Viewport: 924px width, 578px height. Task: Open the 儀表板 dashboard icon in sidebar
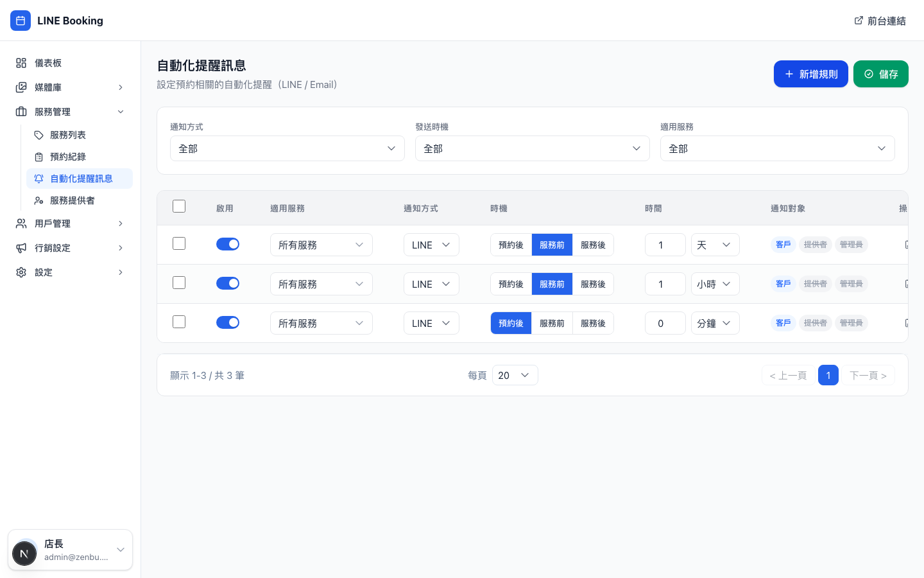(x=21, y=63)
